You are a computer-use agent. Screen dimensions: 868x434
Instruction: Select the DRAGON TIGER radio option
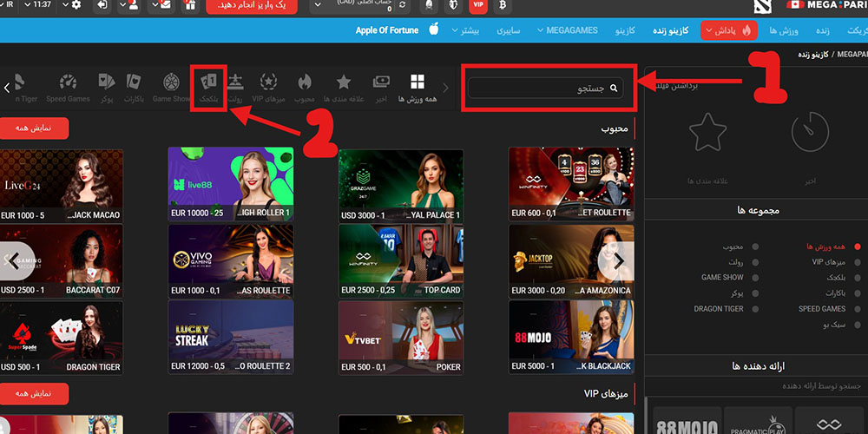click(x=755, y=309)
